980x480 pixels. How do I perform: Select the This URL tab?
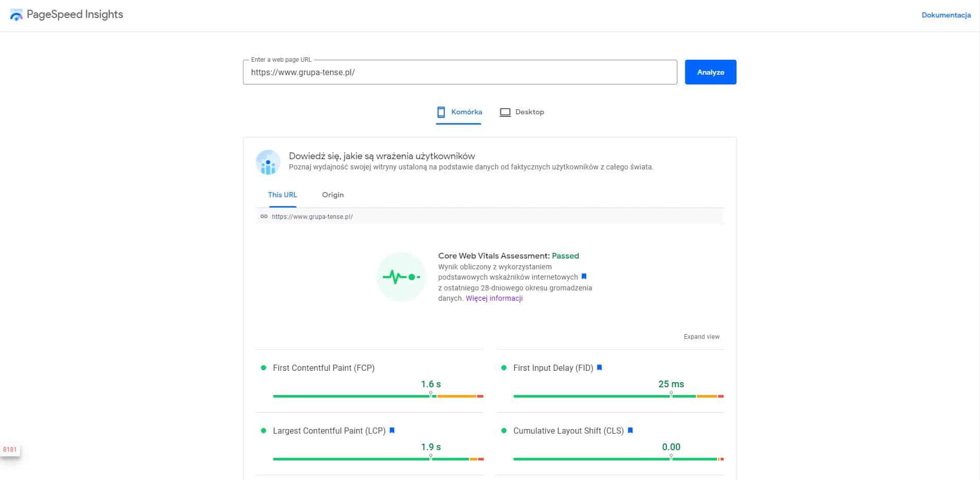click(x=283, y=195)
